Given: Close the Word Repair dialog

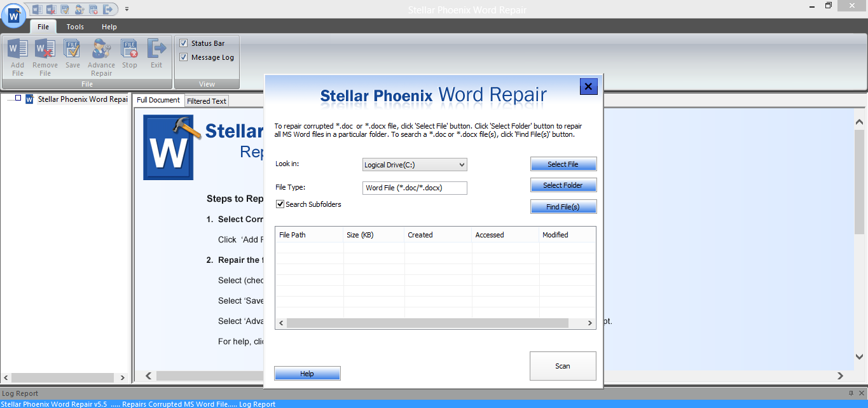Looking at the screenshot, I should pyautogui.click(x=588, y=87).
